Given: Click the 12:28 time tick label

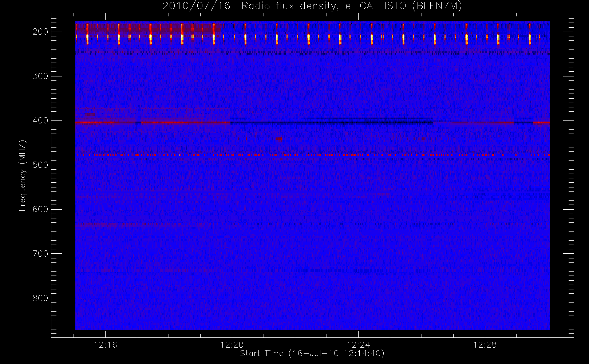Looking at the screenshot, I should [x=485, y=345].
